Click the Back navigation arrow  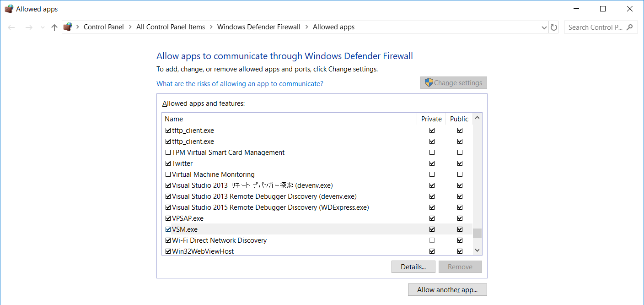coord(11,27)
